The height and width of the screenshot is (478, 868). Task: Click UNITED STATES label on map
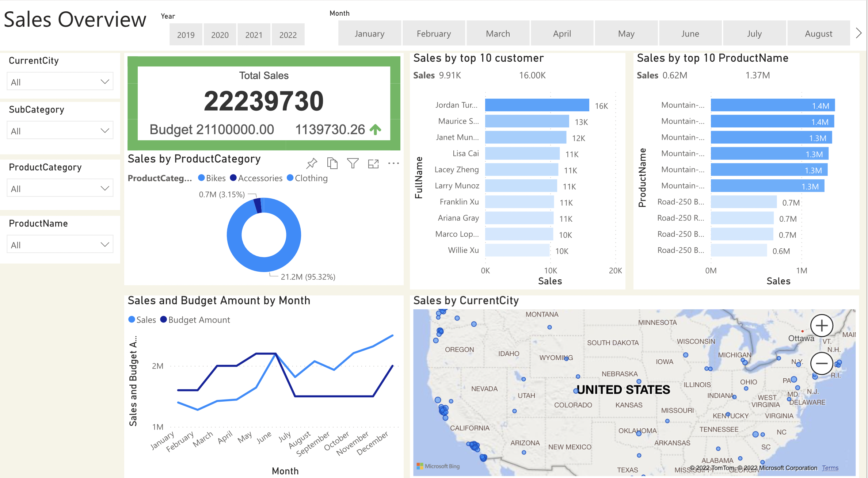coord(623,389)
